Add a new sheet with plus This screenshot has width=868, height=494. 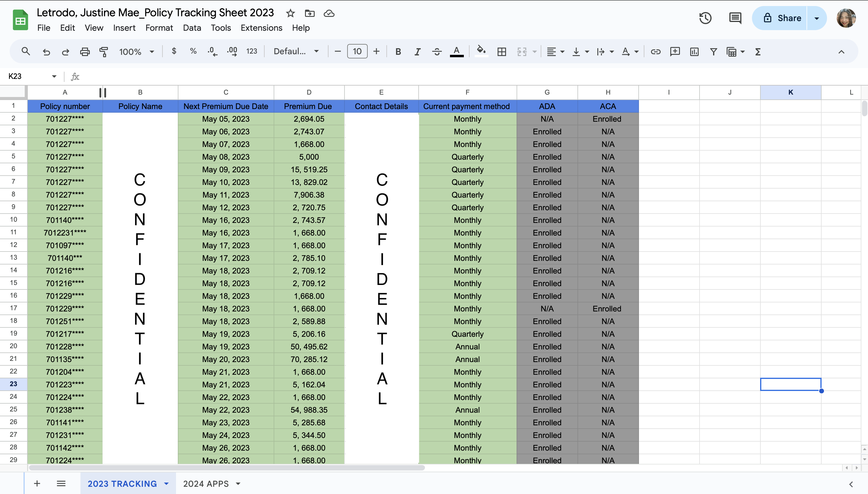pyautogui.click(x=37, y=483)
